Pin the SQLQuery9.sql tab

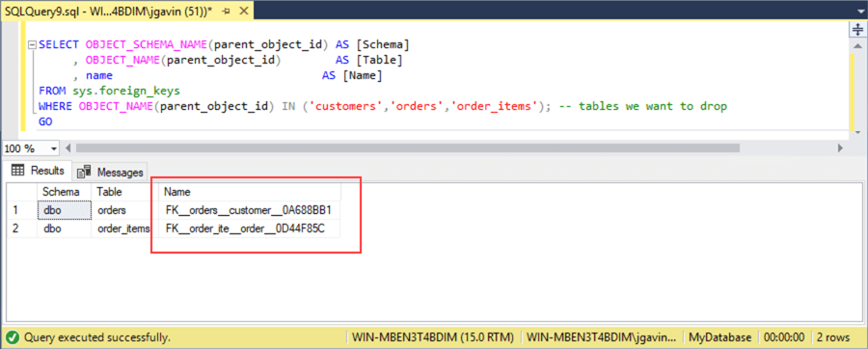point(227,11)
